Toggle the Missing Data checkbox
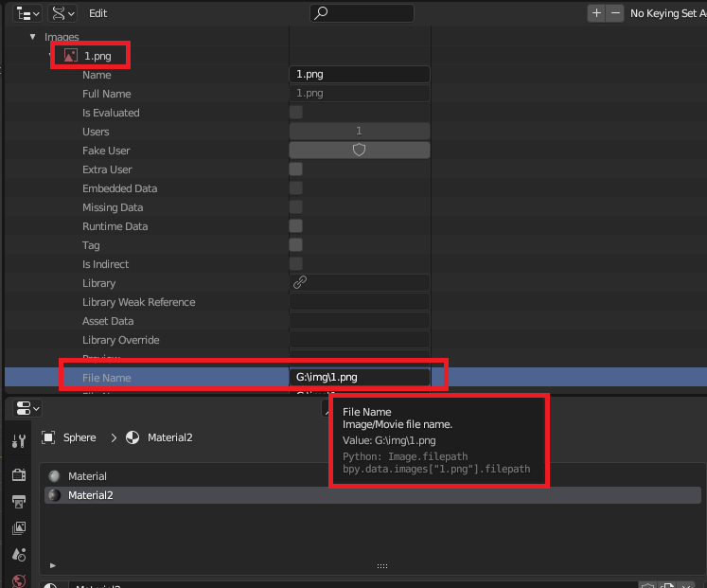The image size is (707, 588). pyautogui.click(x=296, y=207)
